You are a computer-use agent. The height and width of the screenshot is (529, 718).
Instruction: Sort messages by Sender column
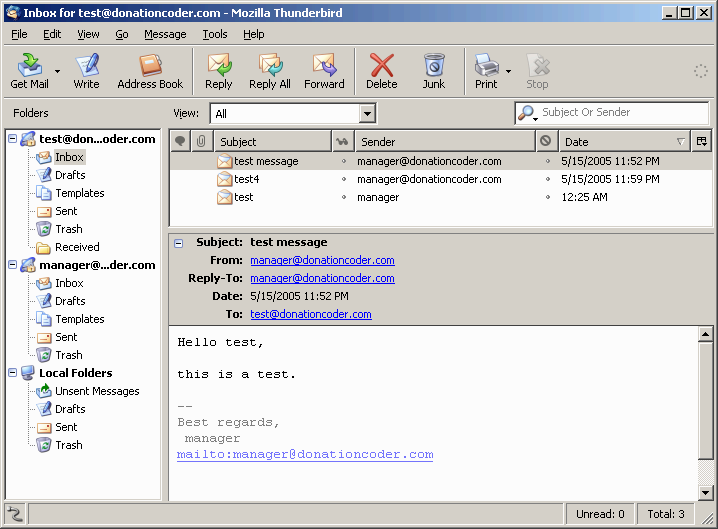[x=445, y=141]
